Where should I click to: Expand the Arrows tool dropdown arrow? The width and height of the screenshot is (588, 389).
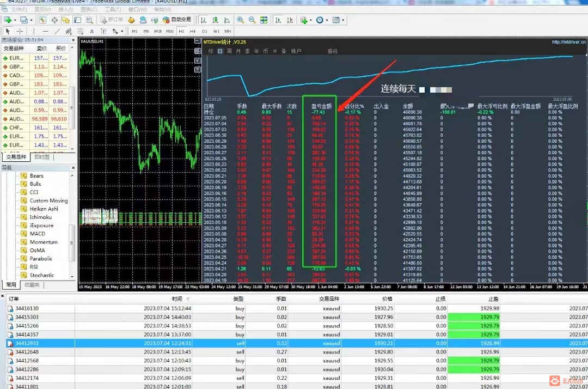pyautogui.click(x=122, y=32)
